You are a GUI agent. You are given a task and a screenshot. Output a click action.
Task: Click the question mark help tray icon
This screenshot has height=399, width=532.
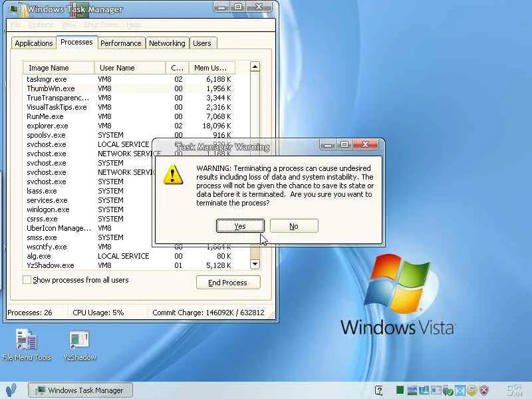coord(379,390)
